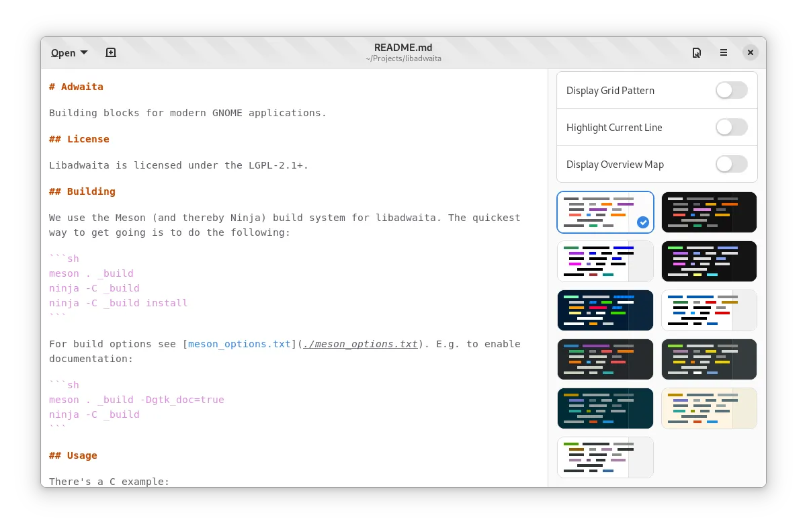Enable Display Grid Pattern switch

731,91
